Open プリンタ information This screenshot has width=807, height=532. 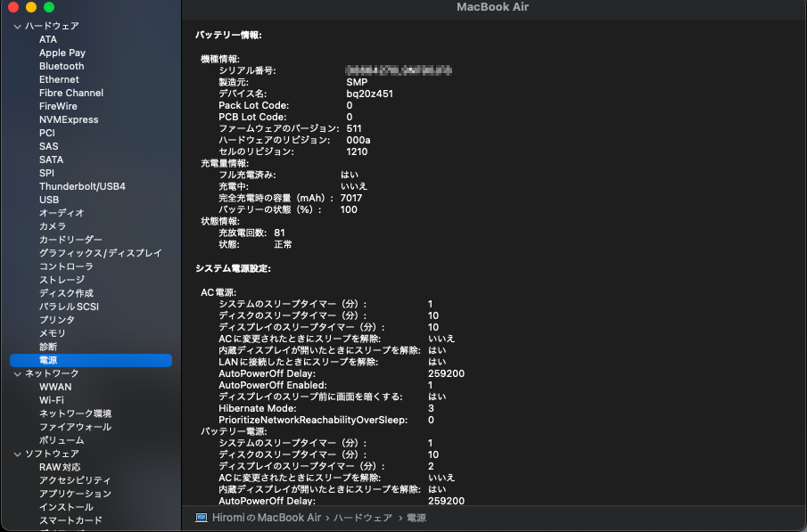point(56,320)
